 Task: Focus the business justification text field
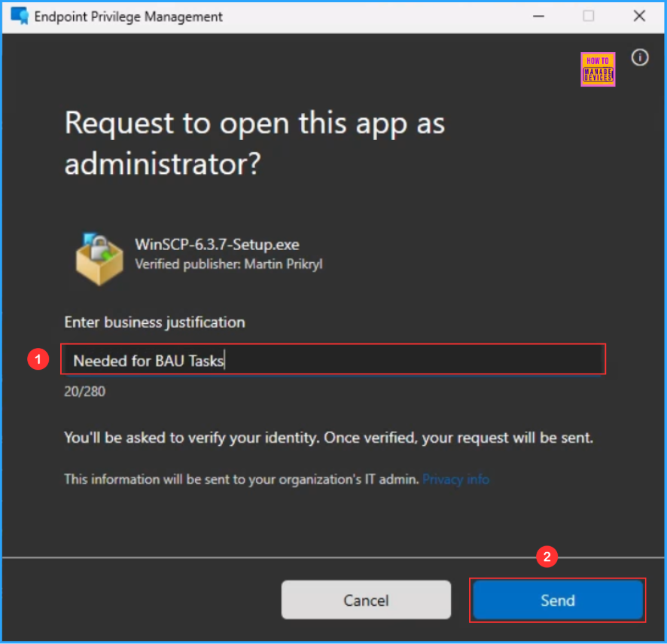(x=333, y=360)
